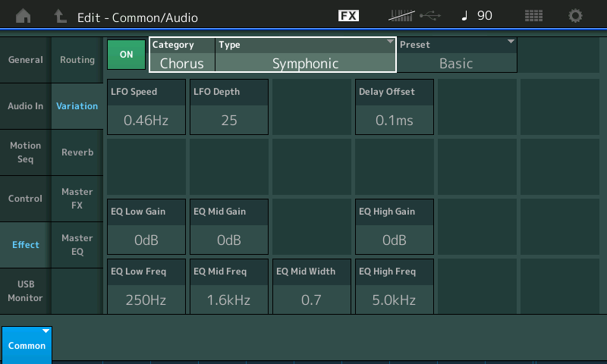Tap the tempo note icon

click(464, 16)
